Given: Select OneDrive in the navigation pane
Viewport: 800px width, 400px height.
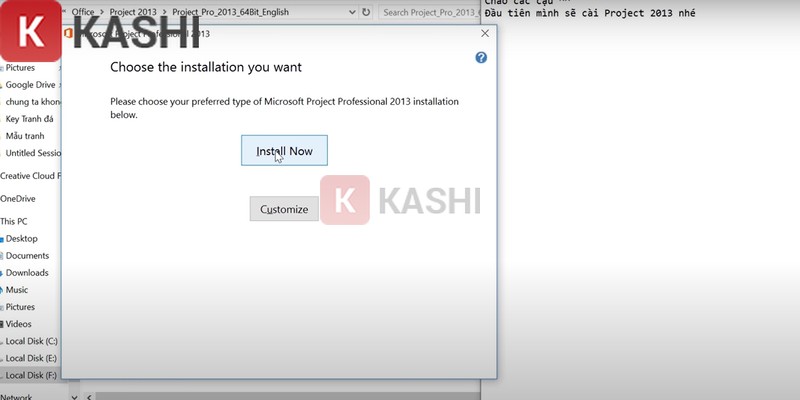Looking at the screenshot, I should point(18,199).
